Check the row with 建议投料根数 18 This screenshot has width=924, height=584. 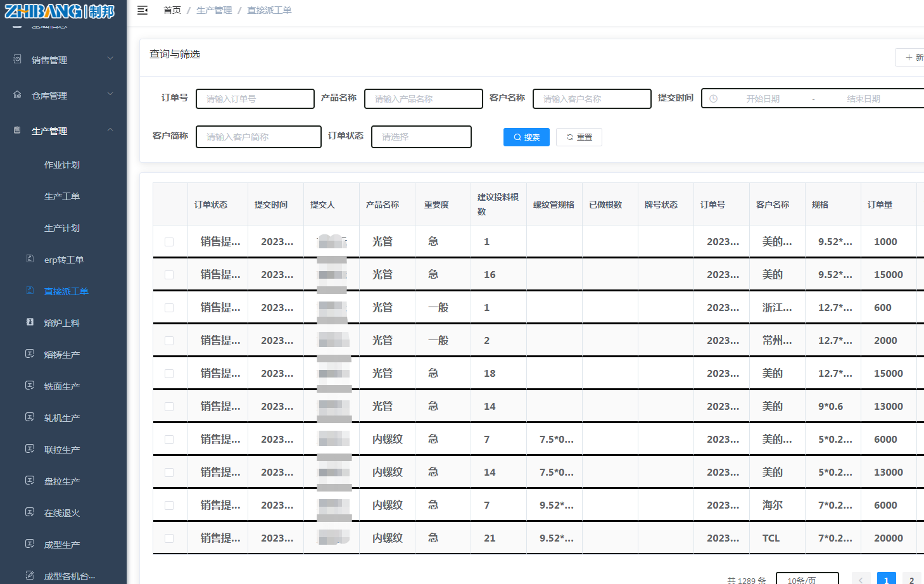tap(169, 374)
